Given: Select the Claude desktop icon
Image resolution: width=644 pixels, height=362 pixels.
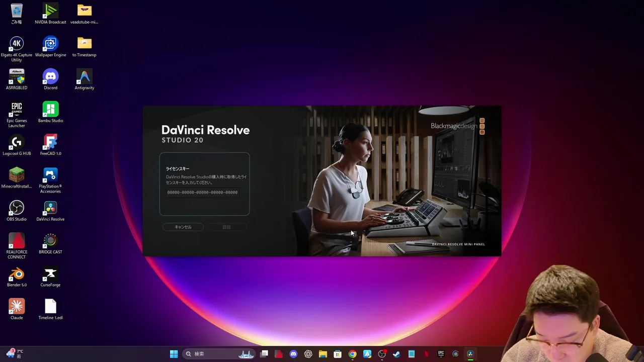Looking at the screenshot, I should pos(17,310).
